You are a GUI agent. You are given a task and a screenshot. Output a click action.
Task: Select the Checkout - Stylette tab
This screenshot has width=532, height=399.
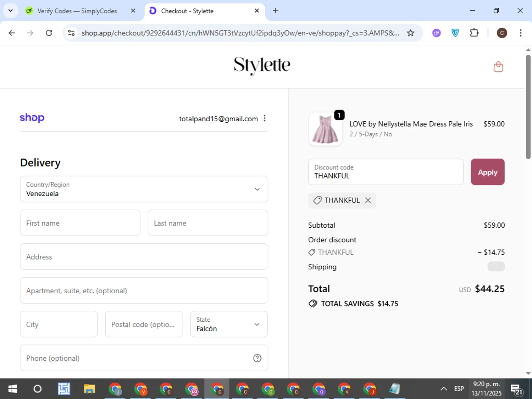point(187,11)
